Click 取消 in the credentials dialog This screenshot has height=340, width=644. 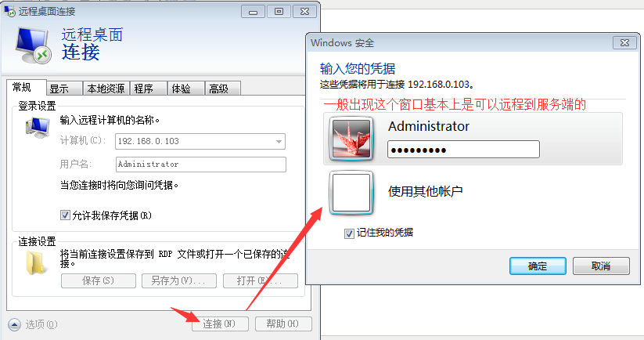pyautogui.click(x=601, y=266)
